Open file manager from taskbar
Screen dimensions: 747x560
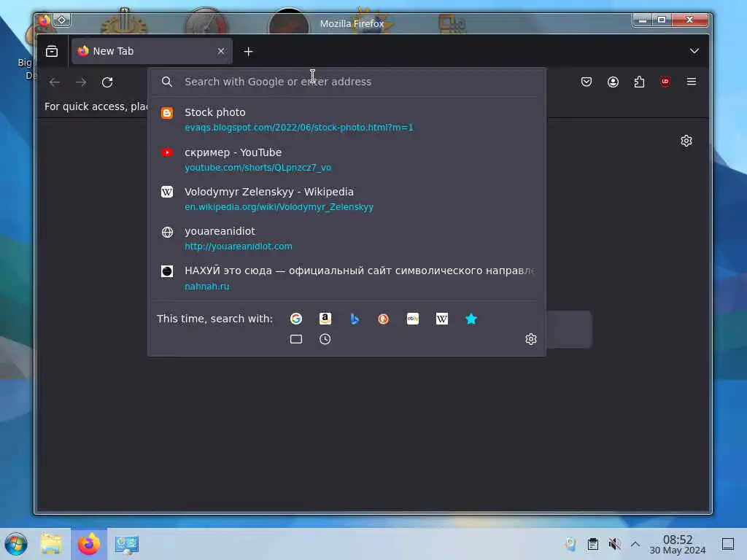51,544
